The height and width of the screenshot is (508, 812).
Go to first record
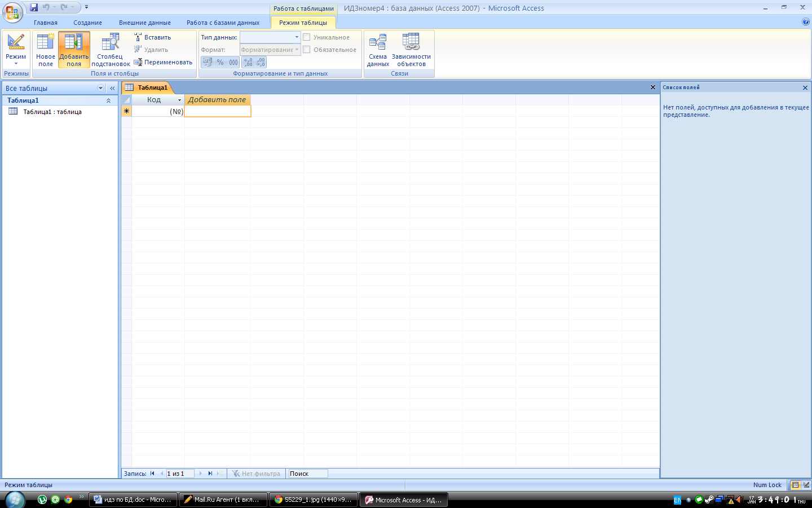[x=152, y=474]
